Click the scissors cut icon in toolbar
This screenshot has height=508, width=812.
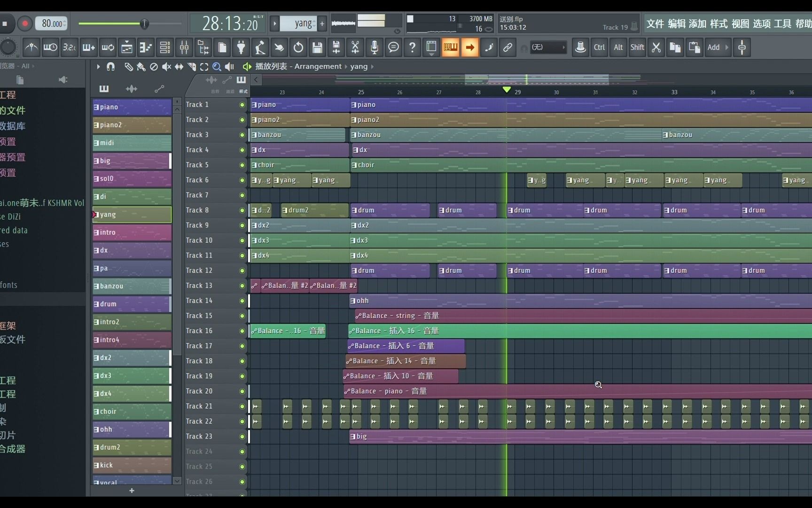tap(656, 48)
